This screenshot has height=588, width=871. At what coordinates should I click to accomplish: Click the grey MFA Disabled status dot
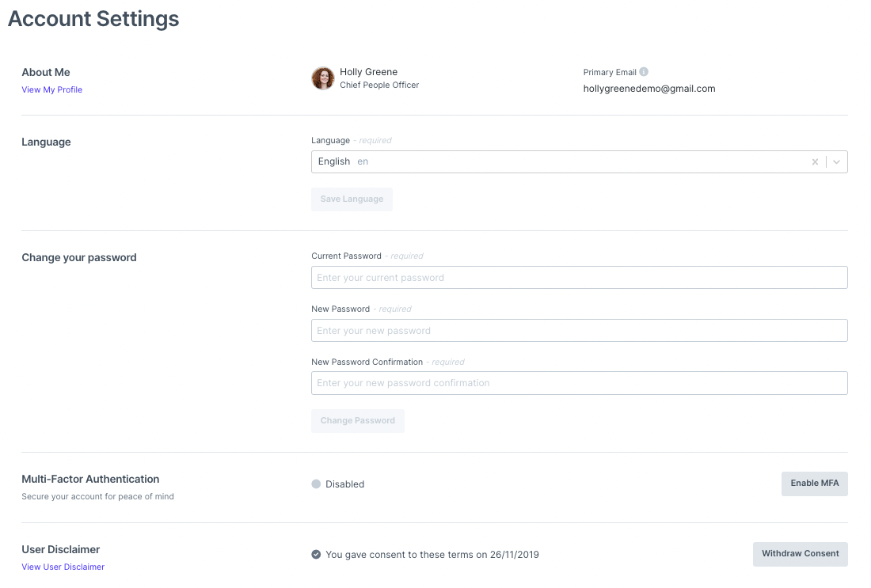click(x=317, y=484)
